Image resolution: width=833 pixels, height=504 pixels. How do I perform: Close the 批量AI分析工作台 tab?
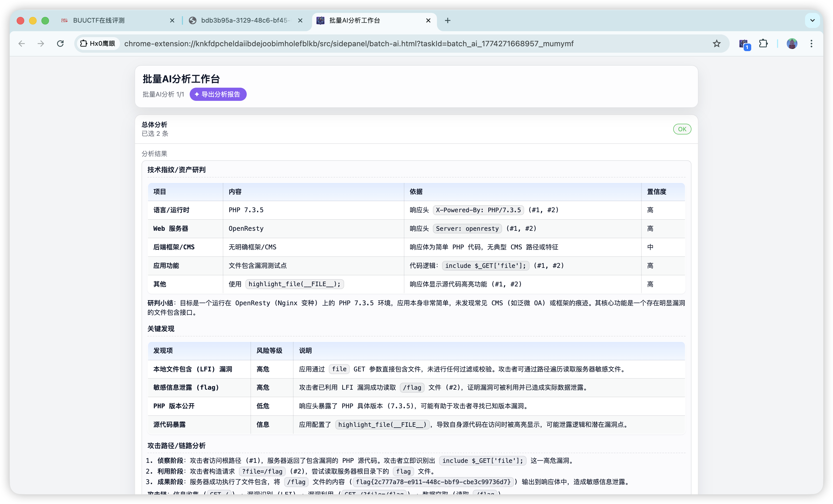428,21
